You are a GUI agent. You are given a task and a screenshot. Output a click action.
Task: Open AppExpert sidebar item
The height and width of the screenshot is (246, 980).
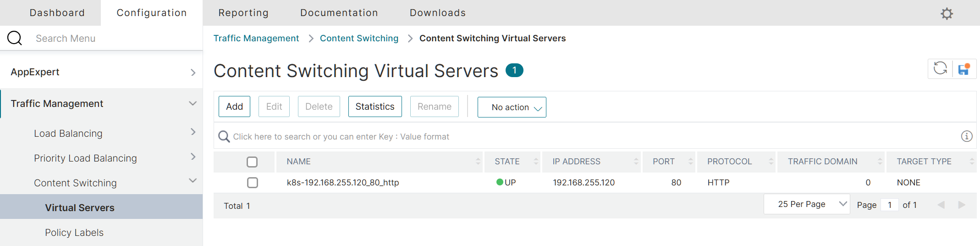[x=35, y=72]
